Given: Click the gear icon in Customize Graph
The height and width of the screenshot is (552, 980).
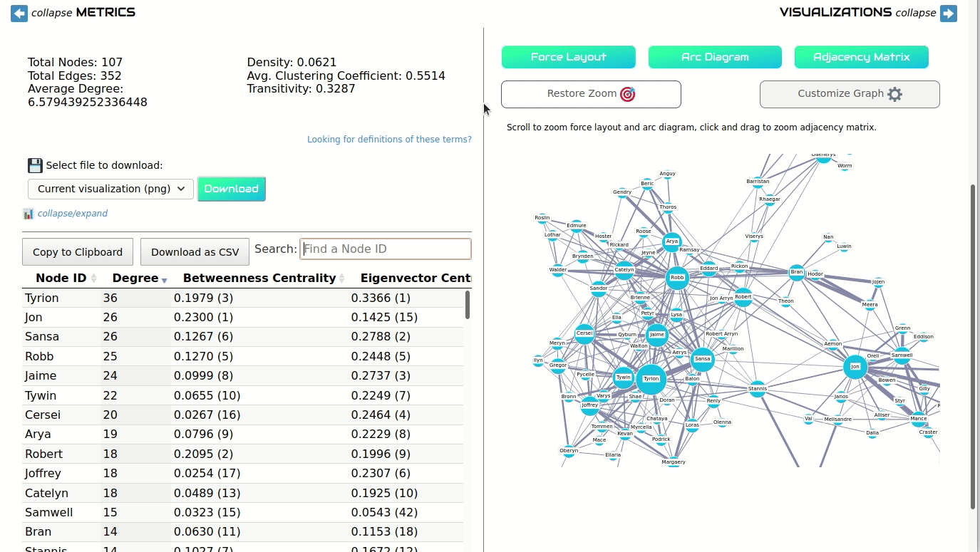Looking at the screenshot, I should (x=894, y=94).
